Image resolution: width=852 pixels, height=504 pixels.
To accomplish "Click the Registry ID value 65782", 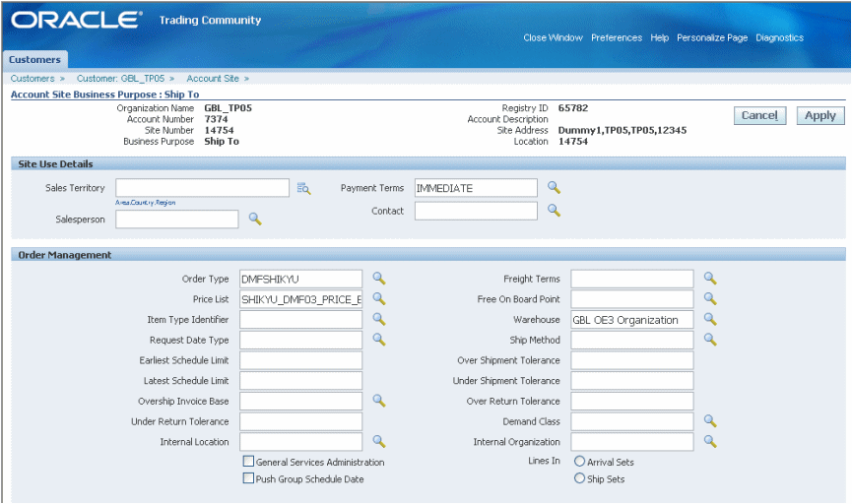I will coord(573,108).
